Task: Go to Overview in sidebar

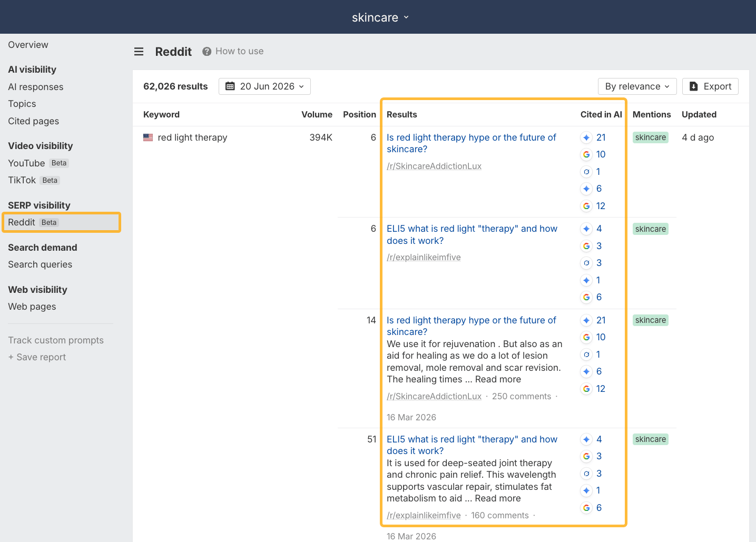Action: [28, 45]
